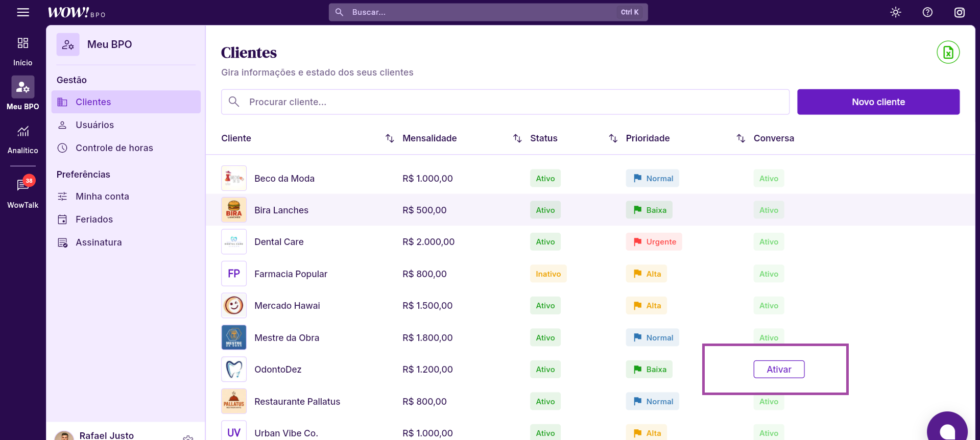The image size is (980, 440).
Task: Open Controle de horas menu item
Action: [x=114, y=148]
